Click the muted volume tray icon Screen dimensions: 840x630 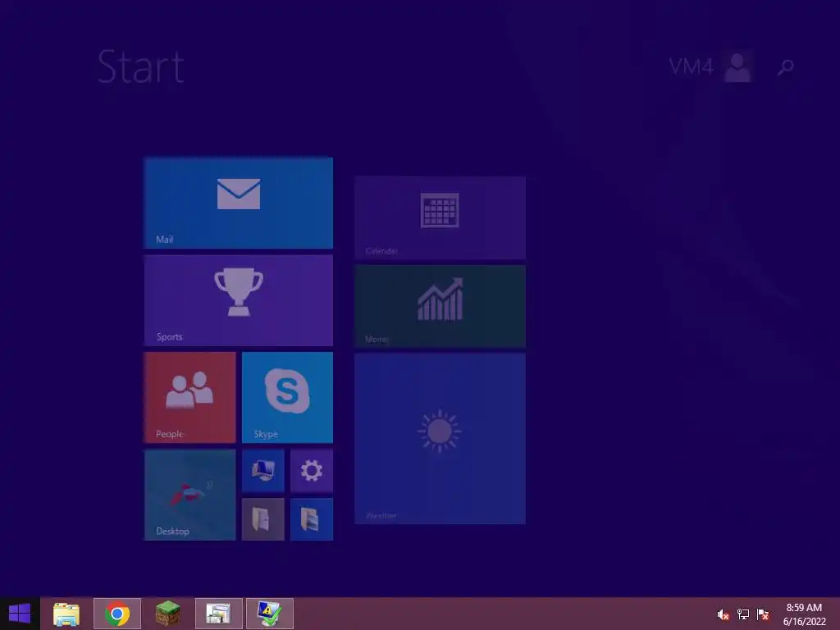[x=723, y=614]
